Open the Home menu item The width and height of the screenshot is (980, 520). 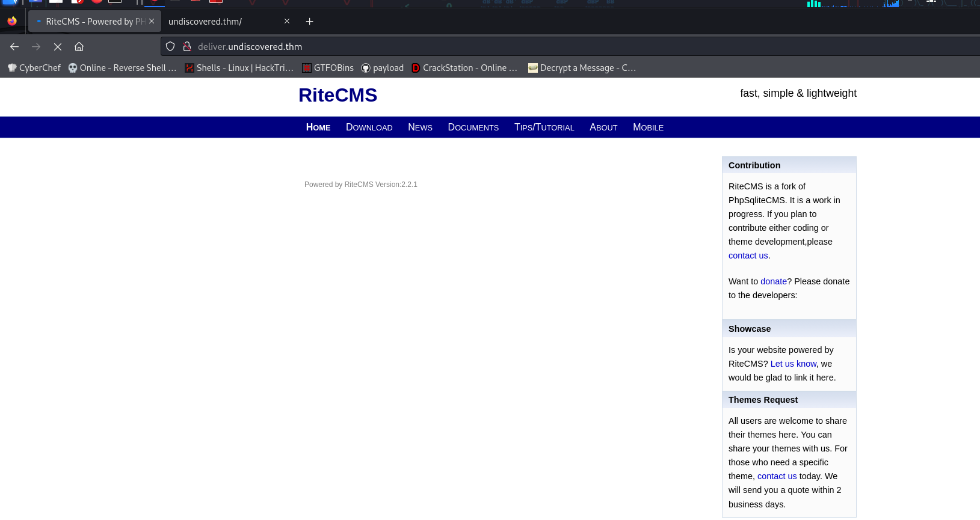(x=318, y=127)
